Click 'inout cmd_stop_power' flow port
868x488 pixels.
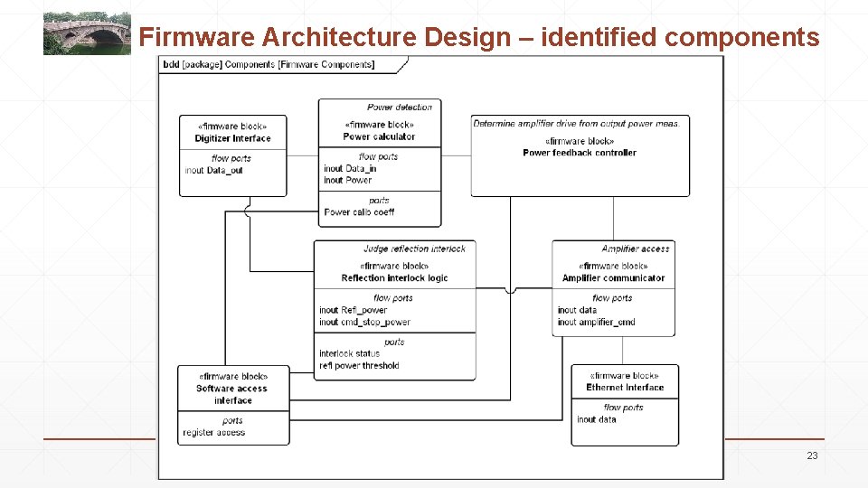coord(364,322)
